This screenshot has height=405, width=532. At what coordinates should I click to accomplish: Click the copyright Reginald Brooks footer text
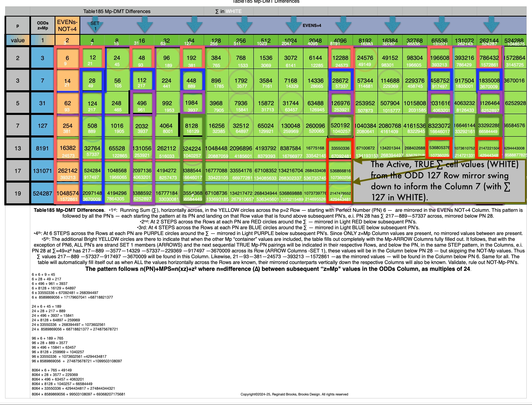tap(294, 394)
